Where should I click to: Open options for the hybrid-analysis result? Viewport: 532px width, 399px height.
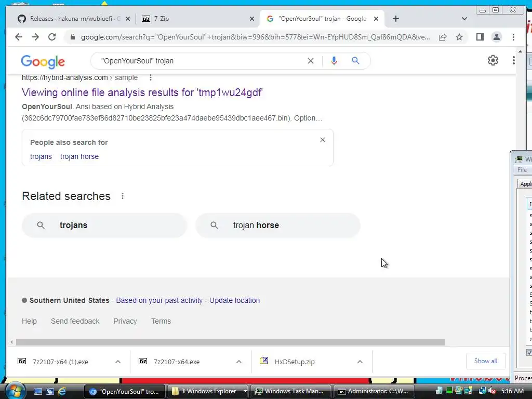[x=151, y=78]
